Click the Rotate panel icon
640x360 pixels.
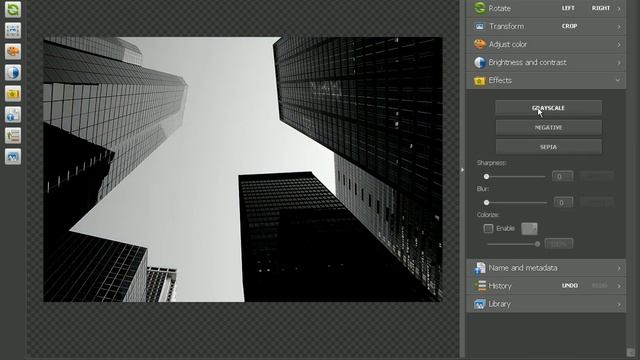point(480,8)
